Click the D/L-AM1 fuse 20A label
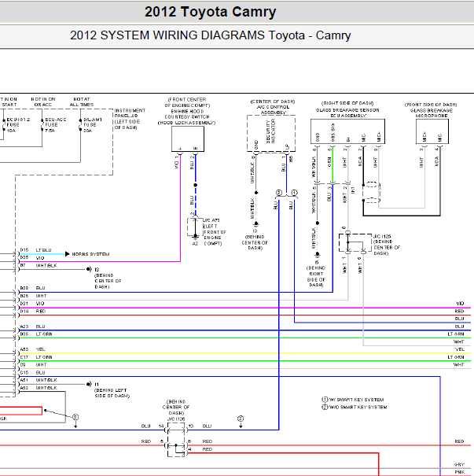Viewport: 474px width, 476px height. coord(90,125)
